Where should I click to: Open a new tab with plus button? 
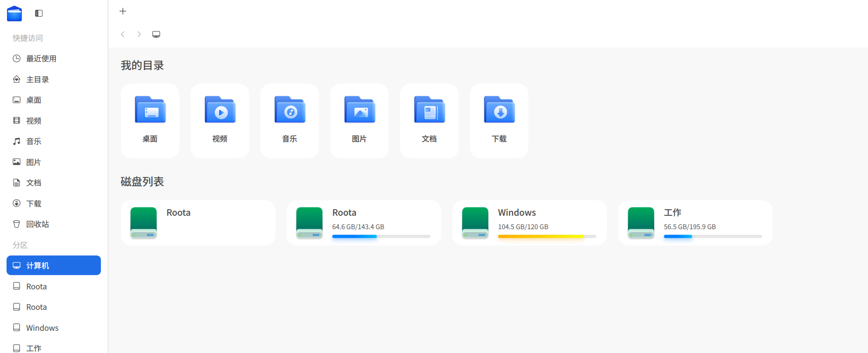pos(123,11)
